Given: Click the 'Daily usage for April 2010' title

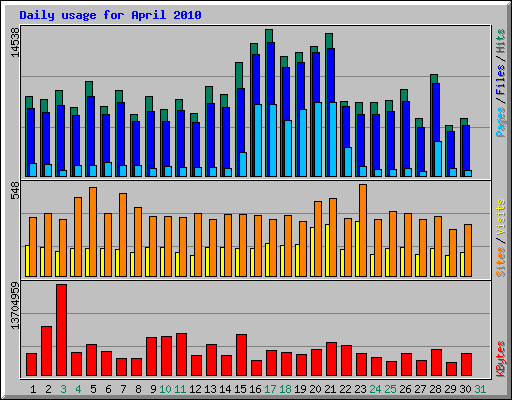Looking at the screenshot, I should pyautogui.click(x=110, y=15).
